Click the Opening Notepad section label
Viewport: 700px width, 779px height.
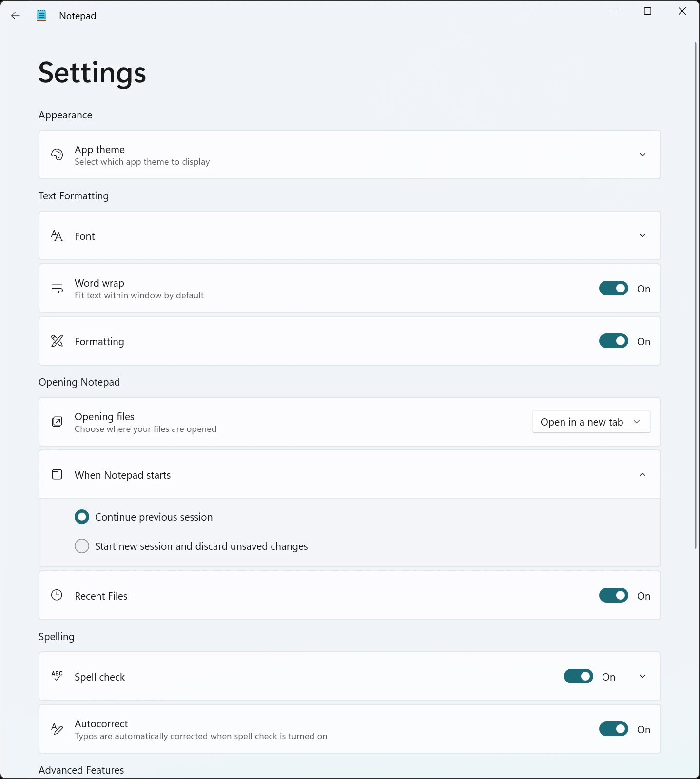tap(79, 382)
